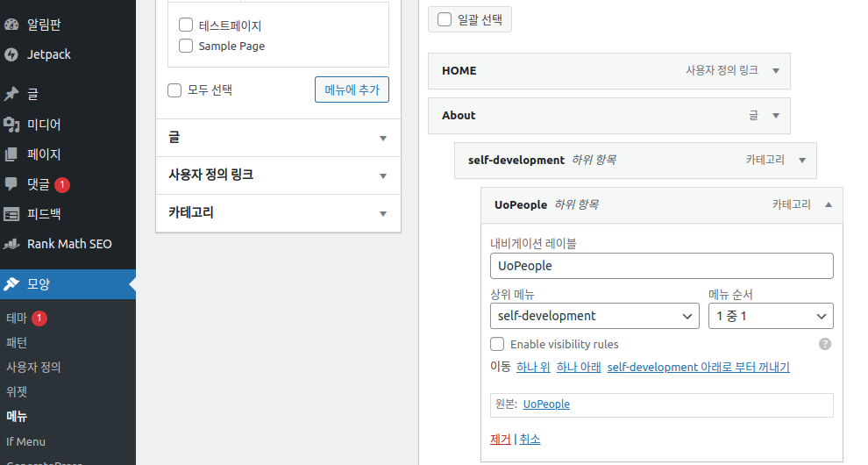Open the 상위 메뉴 self-development dropdown
The width and height of the screenshot is (868, 465).
(594, 316)
